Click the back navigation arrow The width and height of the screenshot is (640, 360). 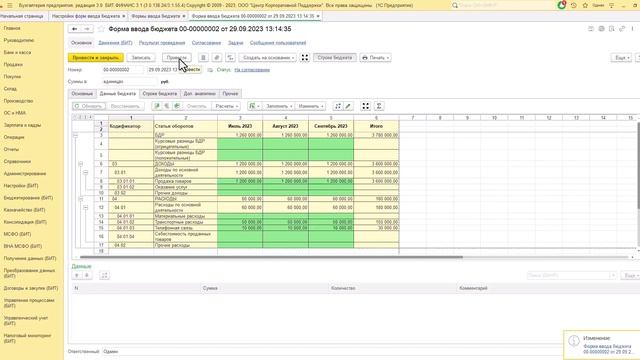(74, 29)
